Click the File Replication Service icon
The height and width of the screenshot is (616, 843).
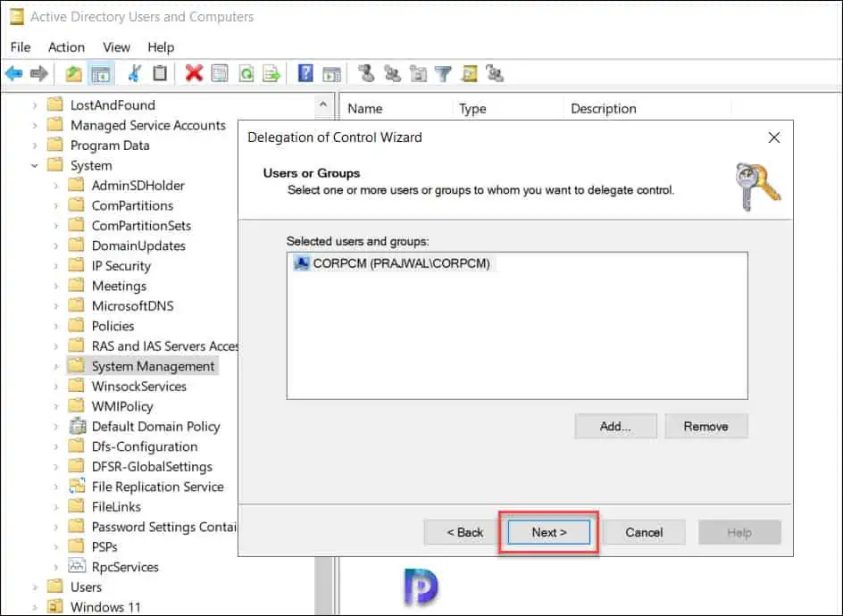point(78,487)
